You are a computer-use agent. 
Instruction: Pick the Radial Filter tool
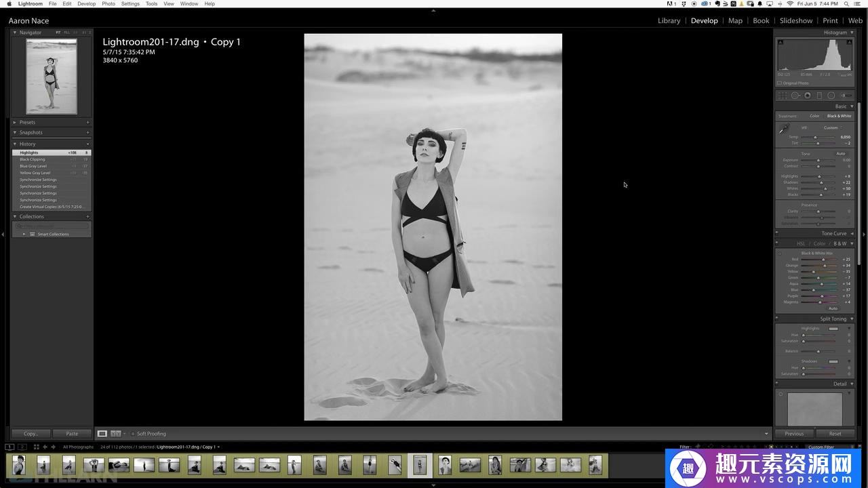[x=831, y=96]
